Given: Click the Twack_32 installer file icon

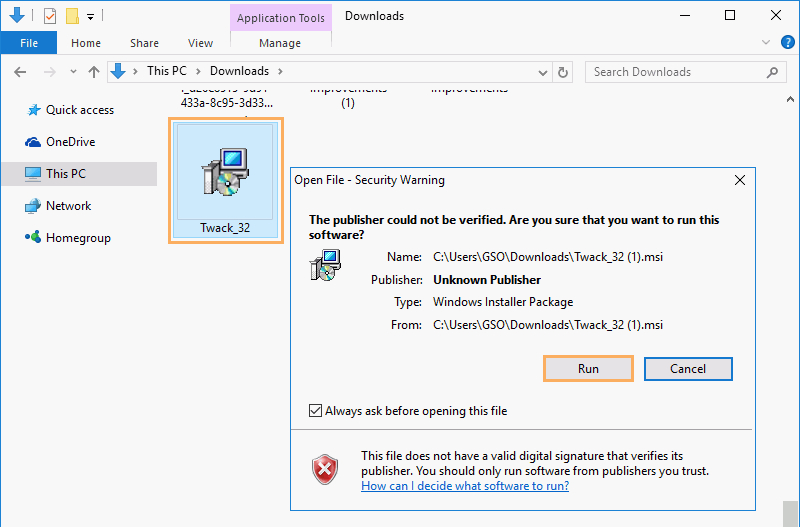Looking at the screenshot, I should tap(225, 172).
